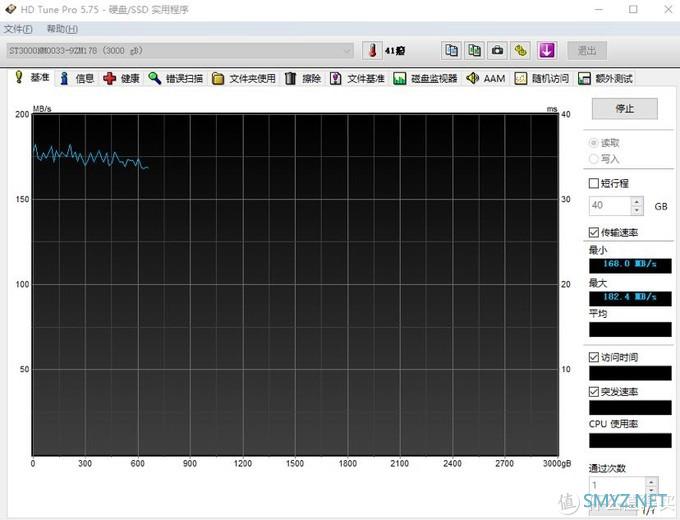Copy text results to clipboard icon

point(451,51)
